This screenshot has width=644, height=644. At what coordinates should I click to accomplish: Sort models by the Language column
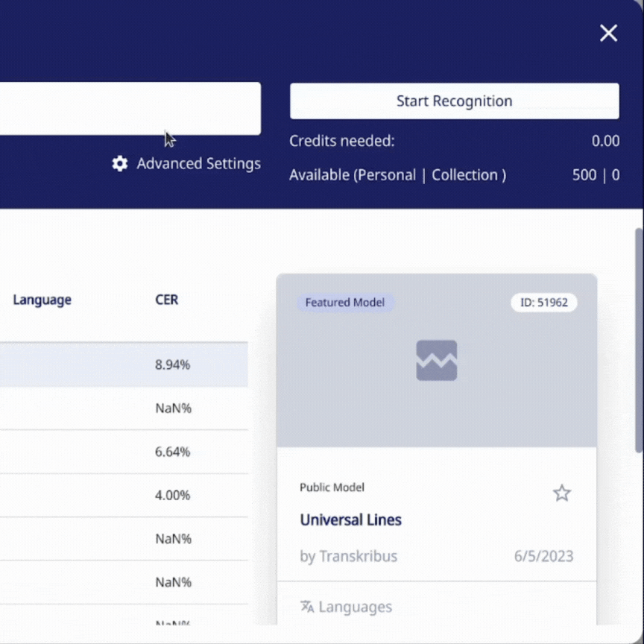(x=42, y=300)
